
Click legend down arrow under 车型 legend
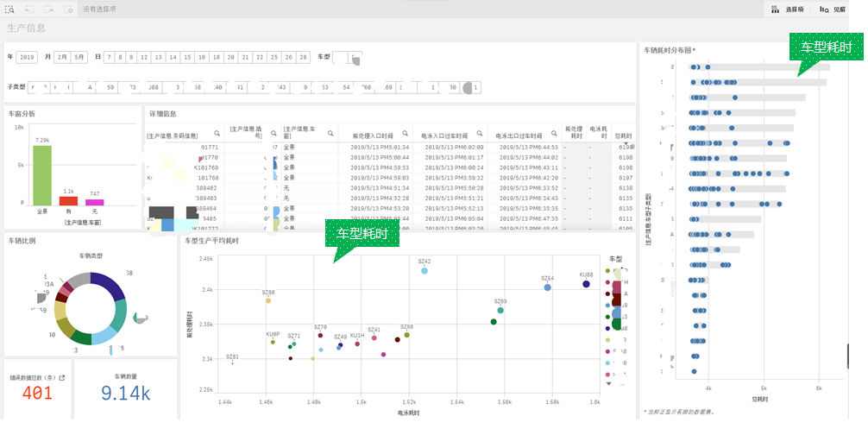tap(609, 383)
